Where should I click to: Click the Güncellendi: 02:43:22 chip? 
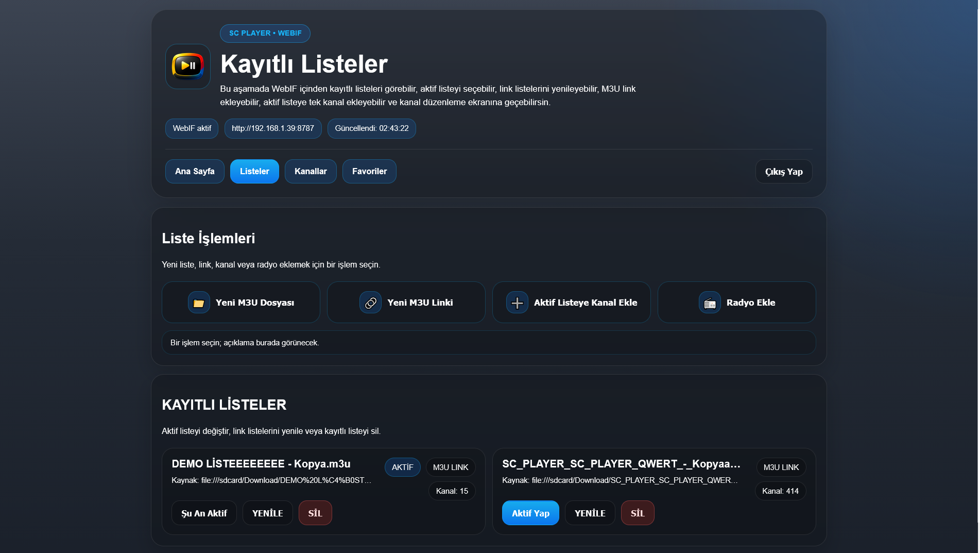tap(372, 128)
